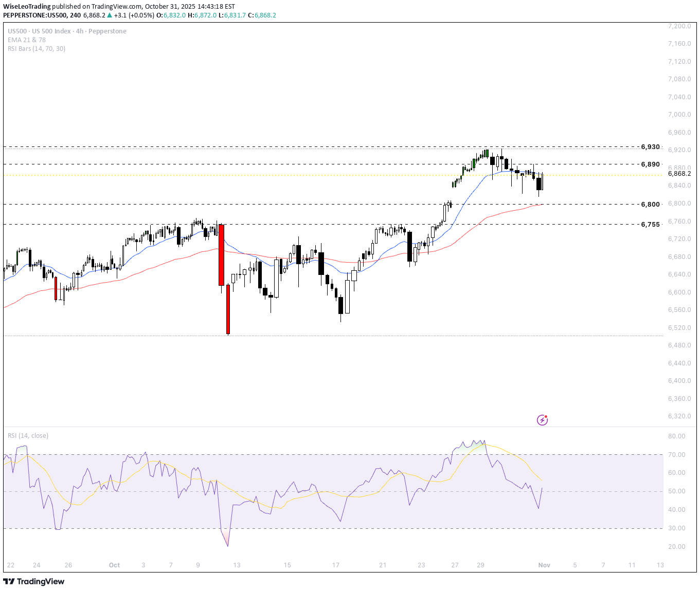
Task: Click the 6,320.0 price scale label
Action: 679,416
